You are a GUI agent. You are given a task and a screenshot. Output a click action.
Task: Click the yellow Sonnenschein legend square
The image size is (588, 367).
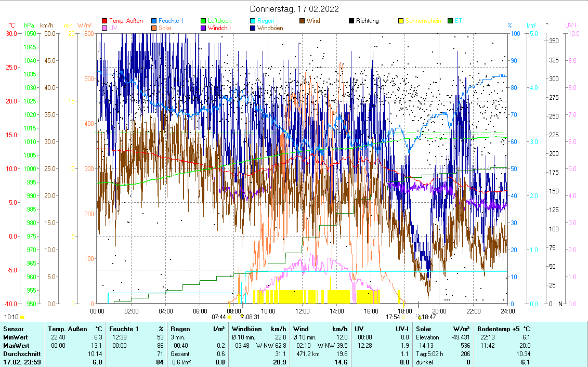coord(401,21)
